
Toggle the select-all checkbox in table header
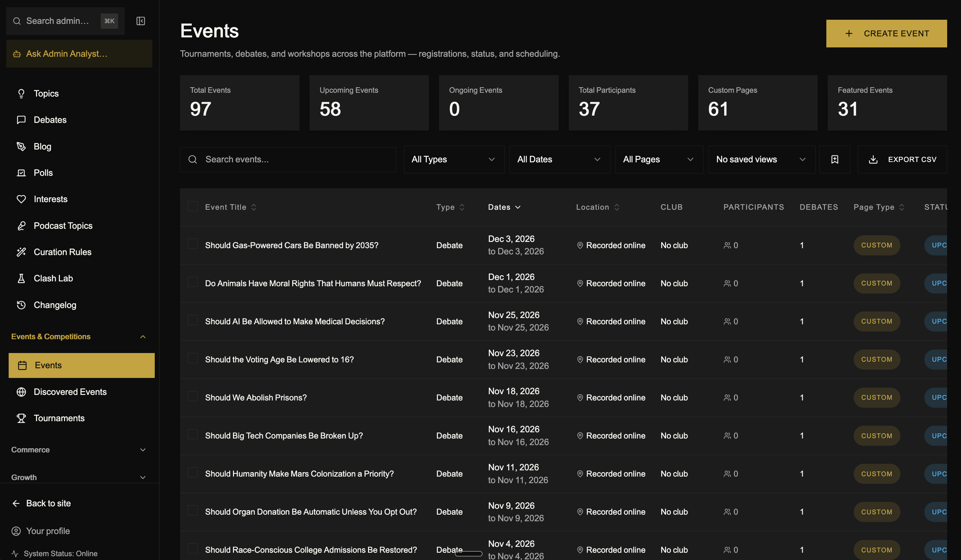[192, 206]
